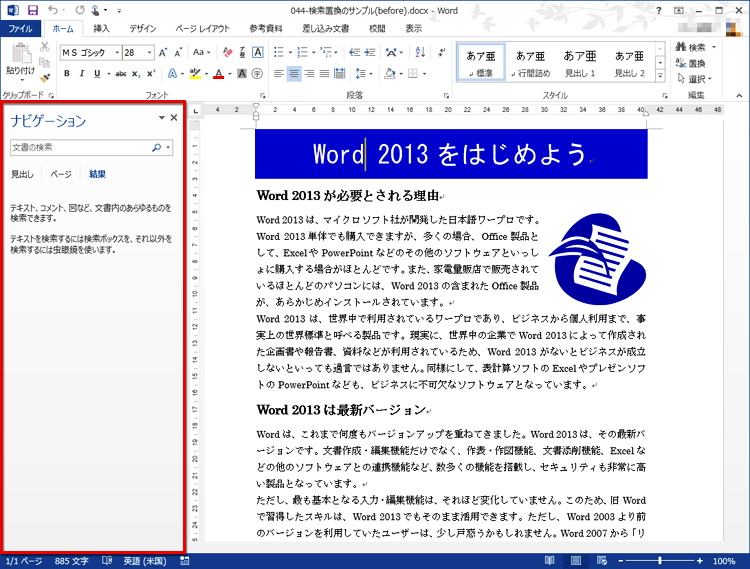Toggle Underline formatting

pyautogui.click(x=97, y=74)
